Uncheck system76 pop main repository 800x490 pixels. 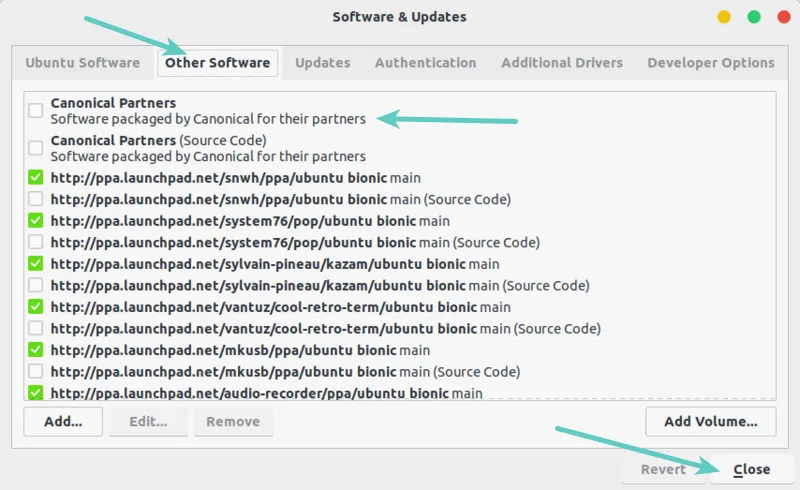35,220
